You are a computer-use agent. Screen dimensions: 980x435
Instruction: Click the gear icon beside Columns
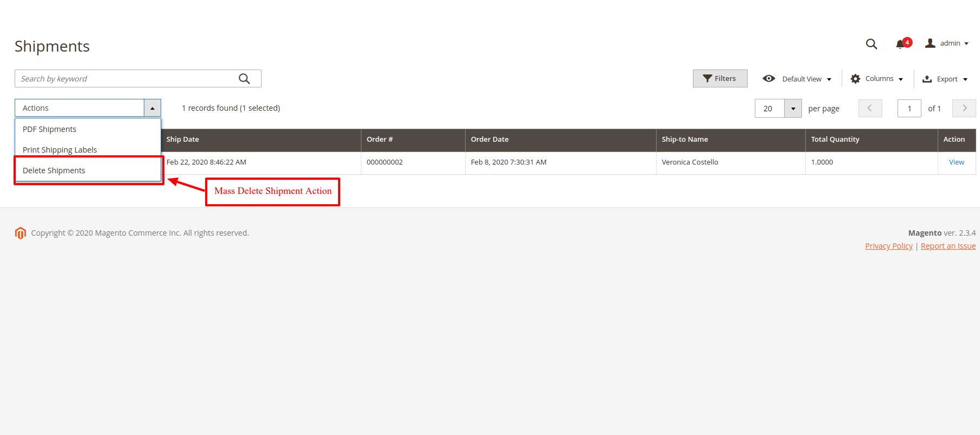(x=856, y=79)
